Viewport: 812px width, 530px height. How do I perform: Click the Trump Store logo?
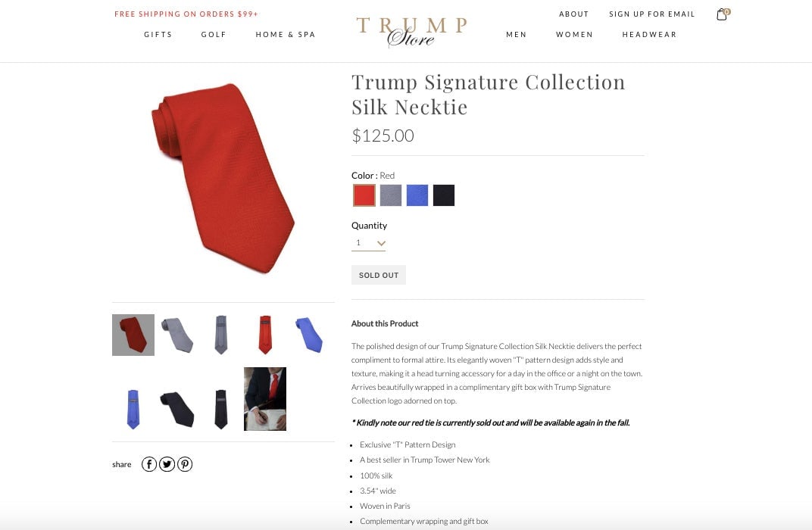coord(412,32)
